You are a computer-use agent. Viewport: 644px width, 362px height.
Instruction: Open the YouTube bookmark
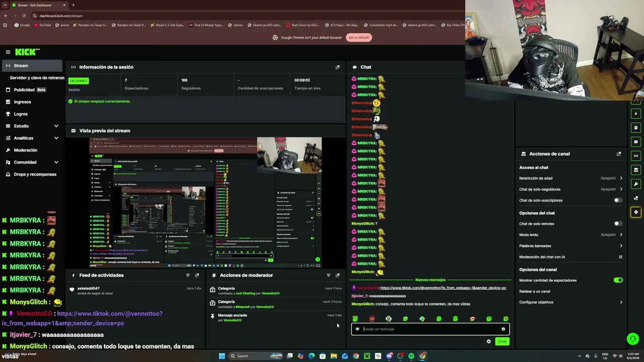pyautogui.click(x=42, y=25)
